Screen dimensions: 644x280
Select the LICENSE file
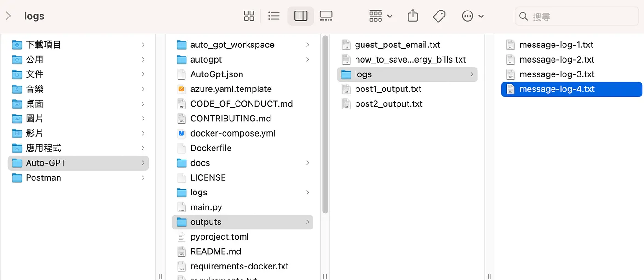(x=243, y=177)
